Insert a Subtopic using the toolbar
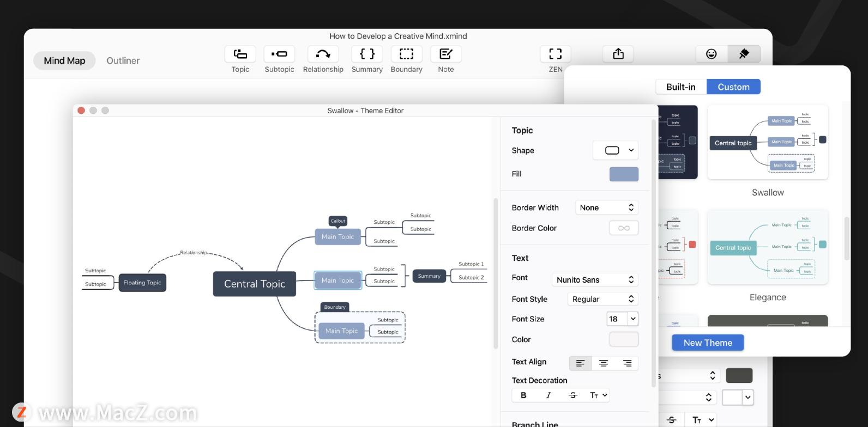 coord(279,54)
